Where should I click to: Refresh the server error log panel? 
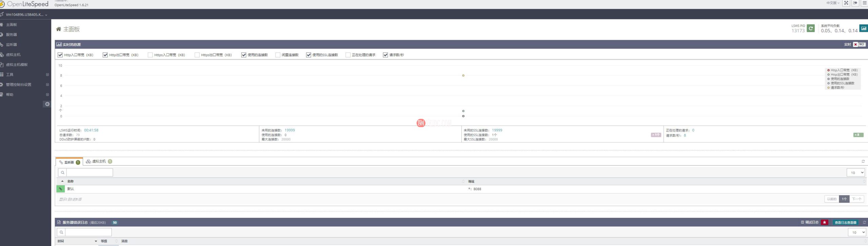tap(864, 222)
